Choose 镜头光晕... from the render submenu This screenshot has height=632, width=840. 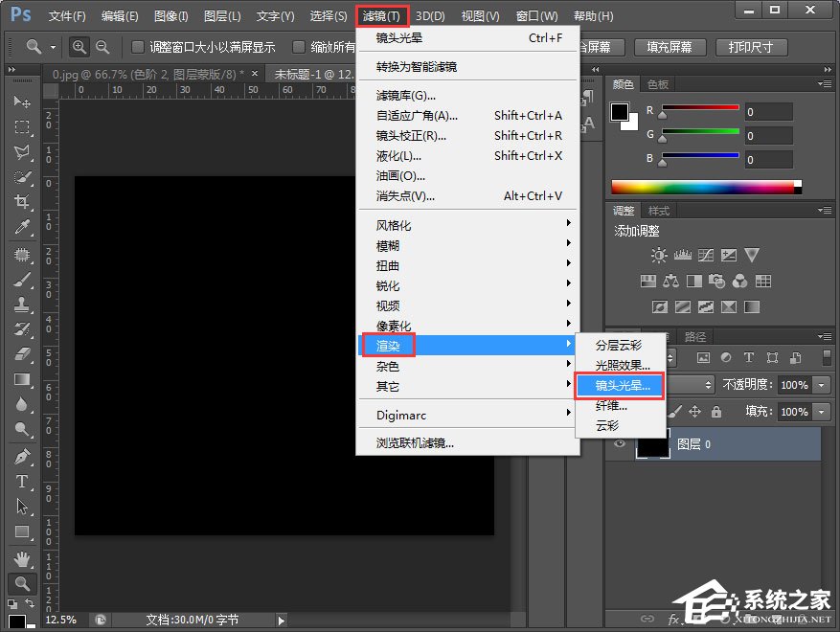click(x=622, y=385)
